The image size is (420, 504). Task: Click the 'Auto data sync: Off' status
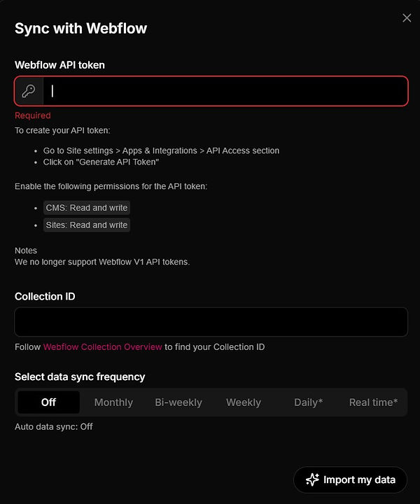[54, 426]
